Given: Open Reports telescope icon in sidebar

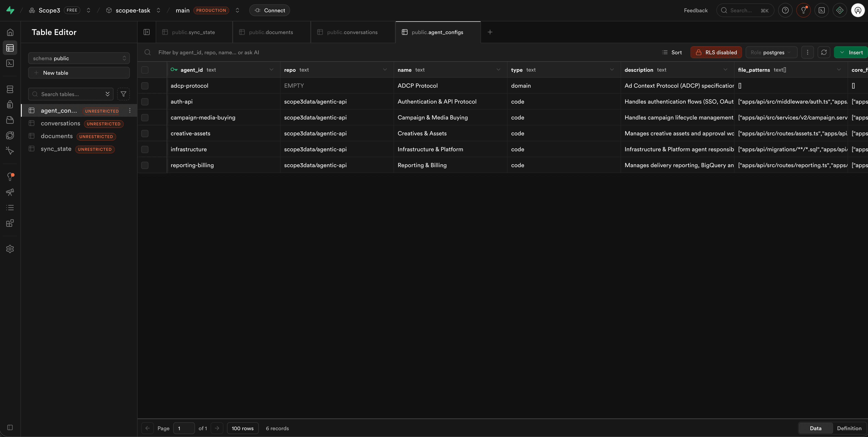Looking at the screenshot, I should 10,192.
